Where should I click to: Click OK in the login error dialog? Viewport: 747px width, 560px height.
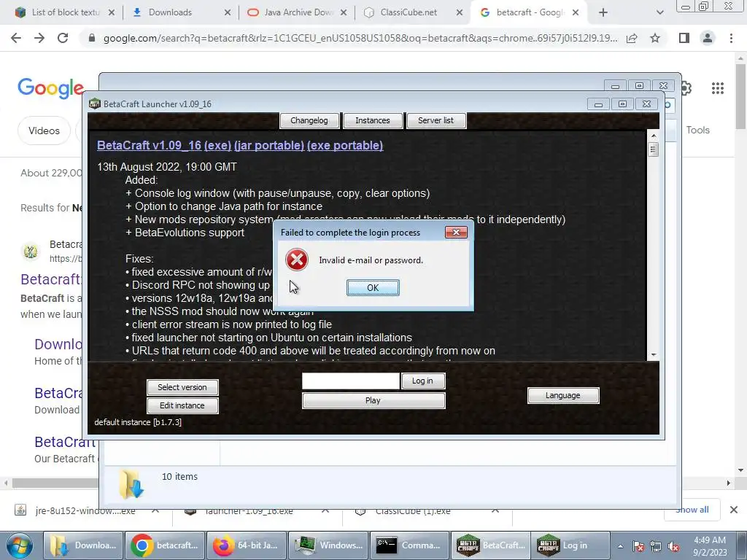(x=373, y=287)
